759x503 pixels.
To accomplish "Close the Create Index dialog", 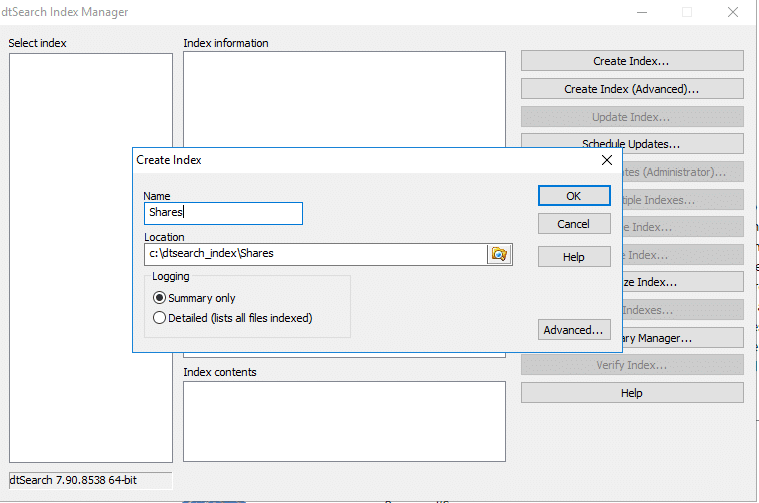I will 606,160.
